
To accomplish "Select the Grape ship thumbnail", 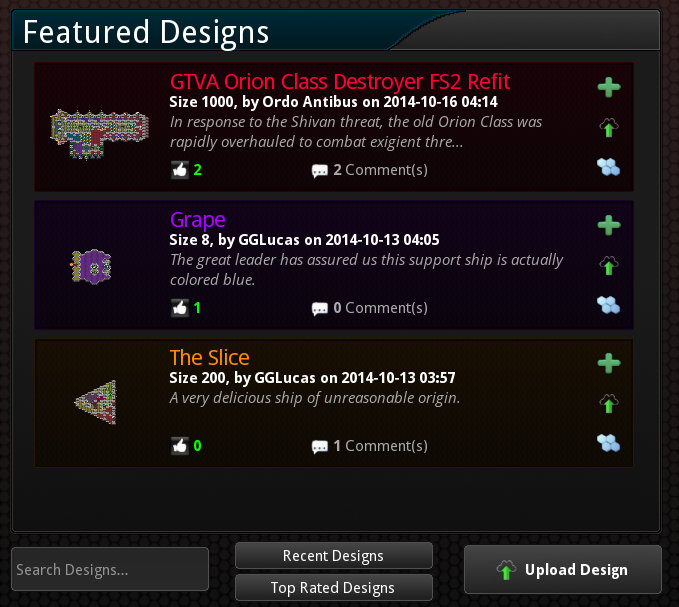I will click(91, 266).
